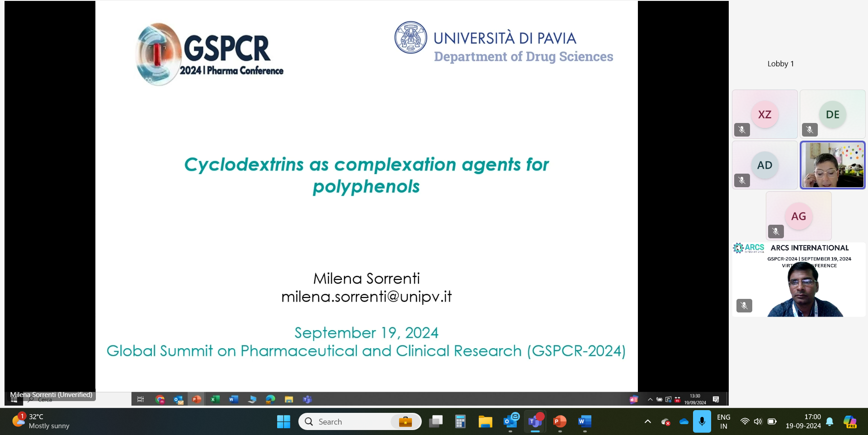Click the September 19, 2024 text on slide
The width and height of the screenshot is (868, 435).
(x=367, y=333)
